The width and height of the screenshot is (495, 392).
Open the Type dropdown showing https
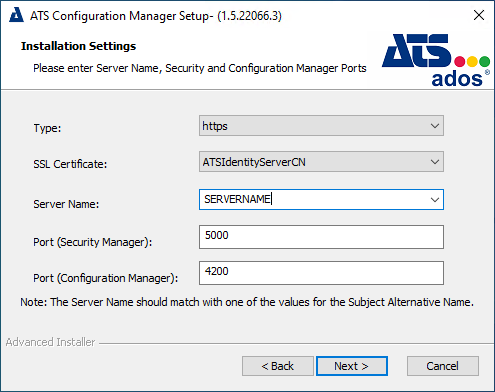point(321,126)
